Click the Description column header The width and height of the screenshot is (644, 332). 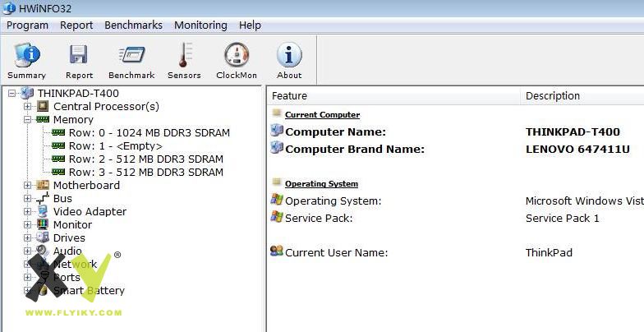[582, 95]
